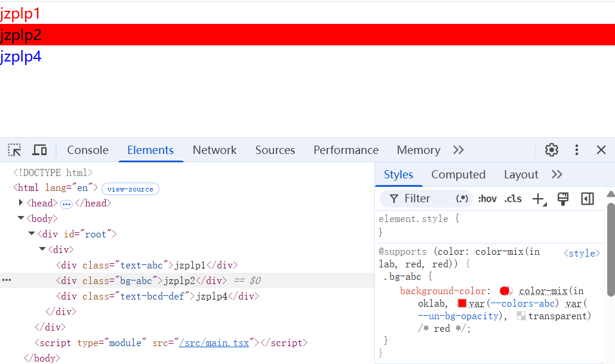Expand the collapsed head ellipsis badge
The width and height of the screenshot is (615, 364).
(66, 203)
